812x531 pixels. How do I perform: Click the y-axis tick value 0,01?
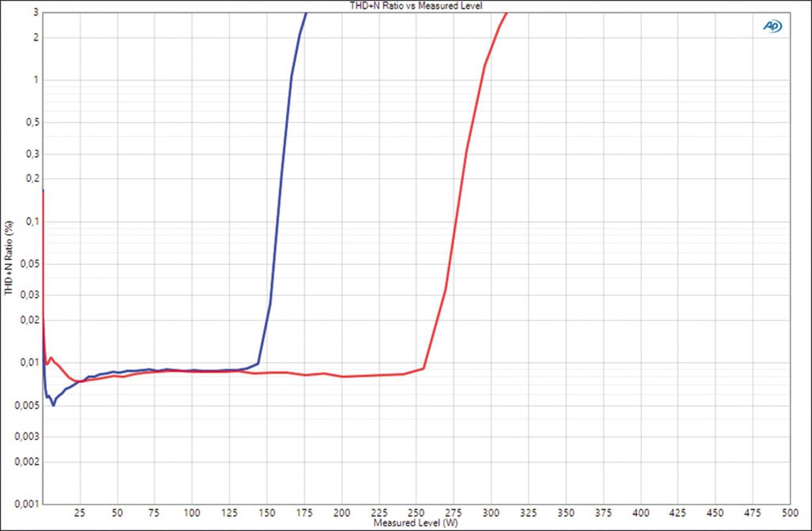pyautogui.click(x=30, y=363)
